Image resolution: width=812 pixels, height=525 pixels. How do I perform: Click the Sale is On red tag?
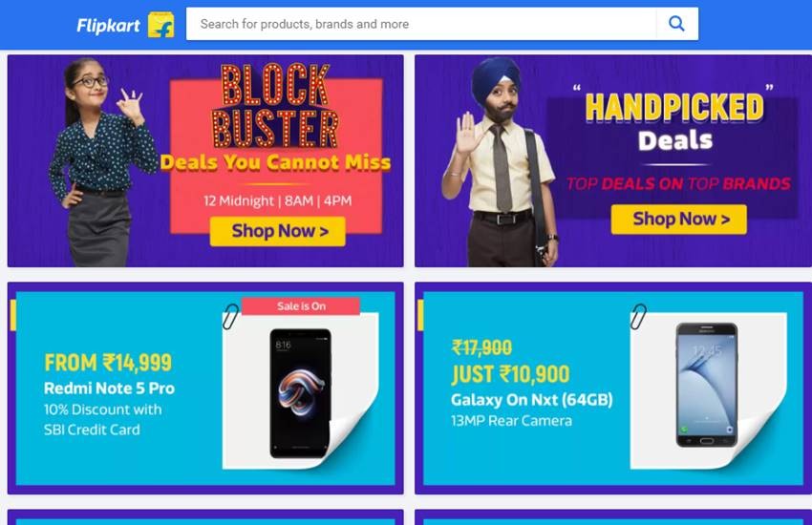(301, 306)
